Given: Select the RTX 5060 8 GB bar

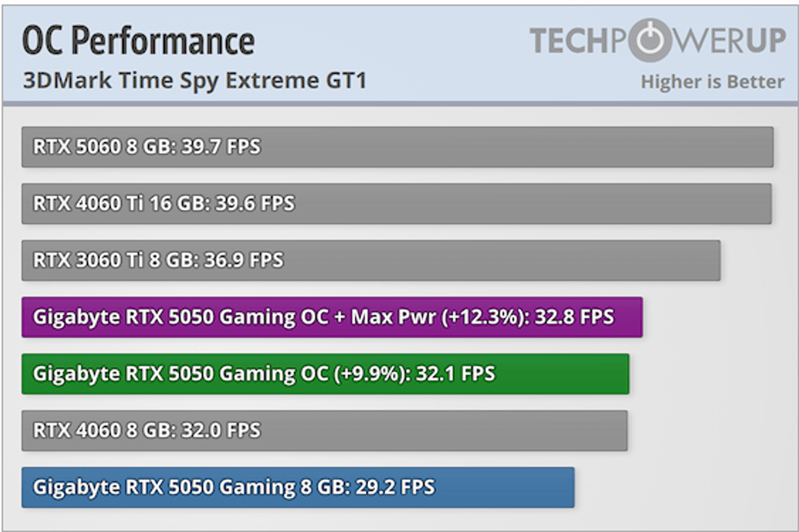Looking at the screenshot, I should click(x=397, y=147).
